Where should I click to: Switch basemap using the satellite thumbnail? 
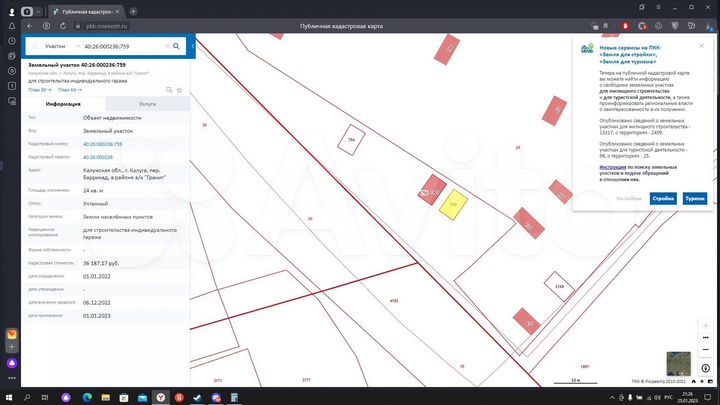pos(679,364)
